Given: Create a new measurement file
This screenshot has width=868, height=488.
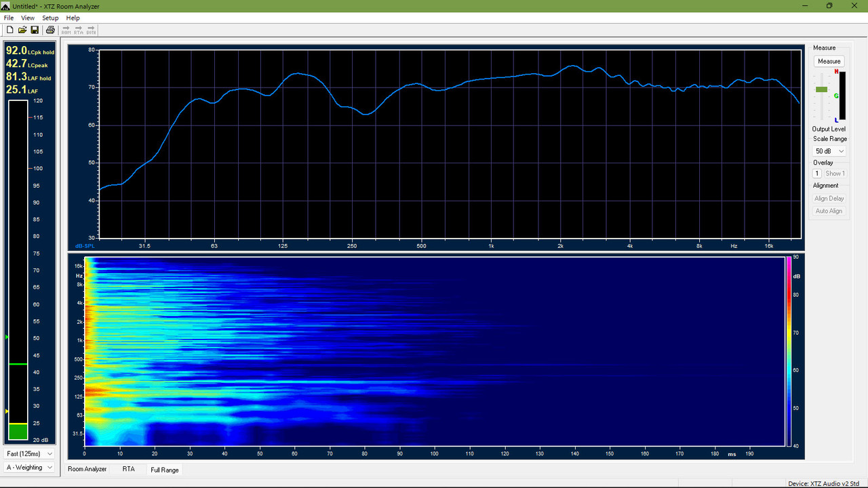Looking at the screenshot, I should point(10,30).
